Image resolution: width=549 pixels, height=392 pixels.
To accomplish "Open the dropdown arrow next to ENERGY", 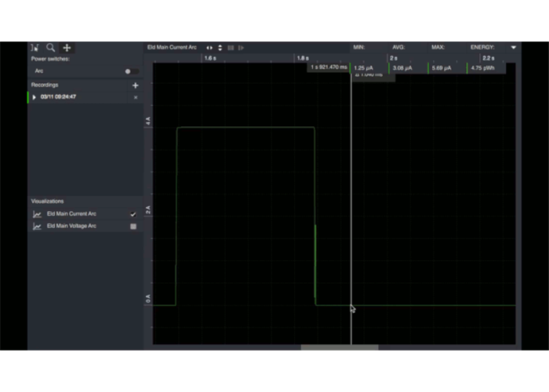I will pyautogui.click(x=514, y=48).
